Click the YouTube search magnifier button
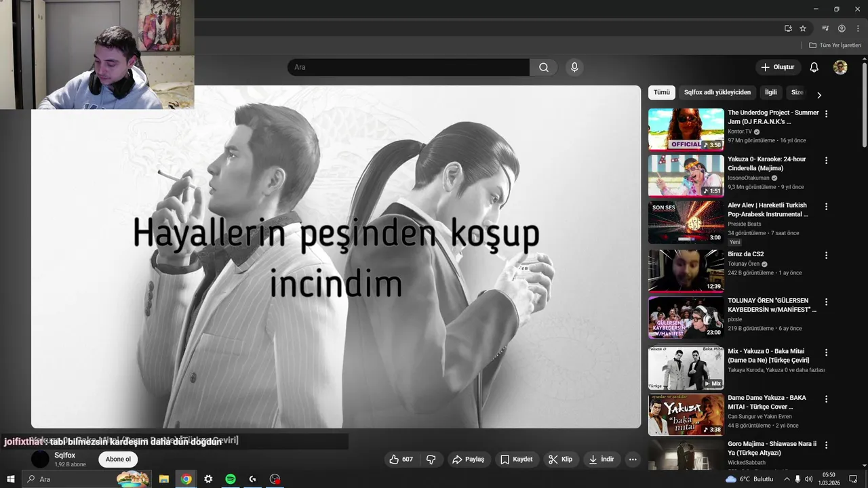 (x=544, y=67)
